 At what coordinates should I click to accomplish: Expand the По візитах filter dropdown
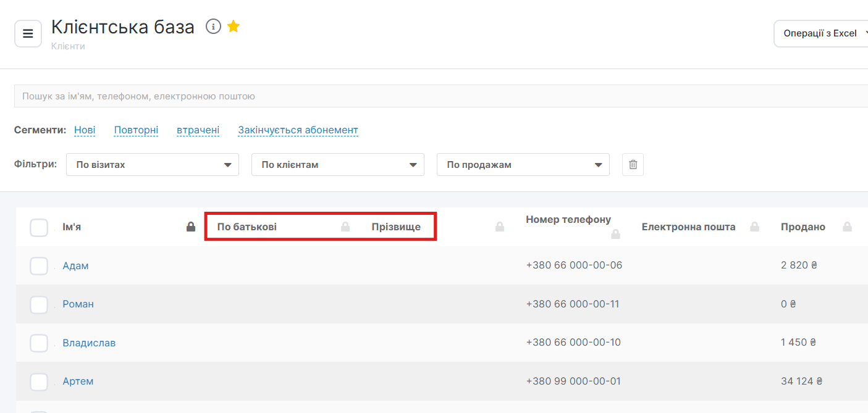coord(152,165)
